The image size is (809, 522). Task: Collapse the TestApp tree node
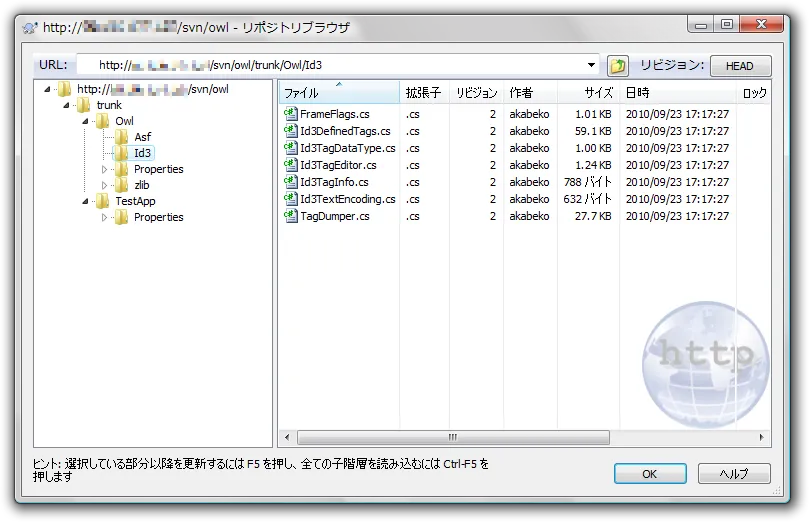(86, 201)
